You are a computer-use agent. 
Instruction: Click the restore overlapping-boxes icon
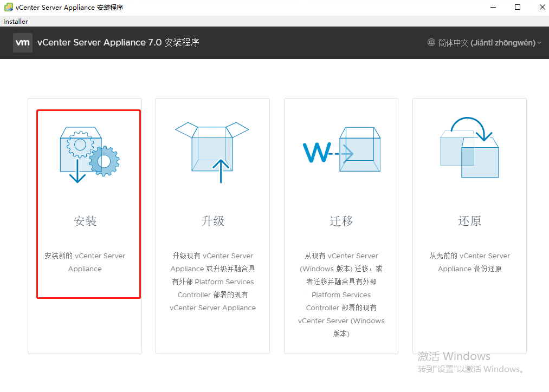click(469, 147)
